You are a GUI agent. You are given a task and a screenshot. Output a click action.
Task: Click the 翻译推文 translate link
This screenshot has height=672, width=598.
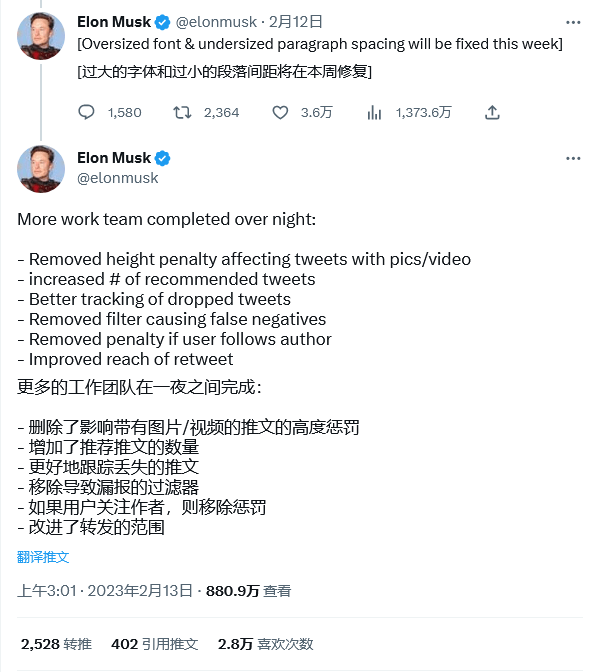pyautogui.click(x=43, y=557)
